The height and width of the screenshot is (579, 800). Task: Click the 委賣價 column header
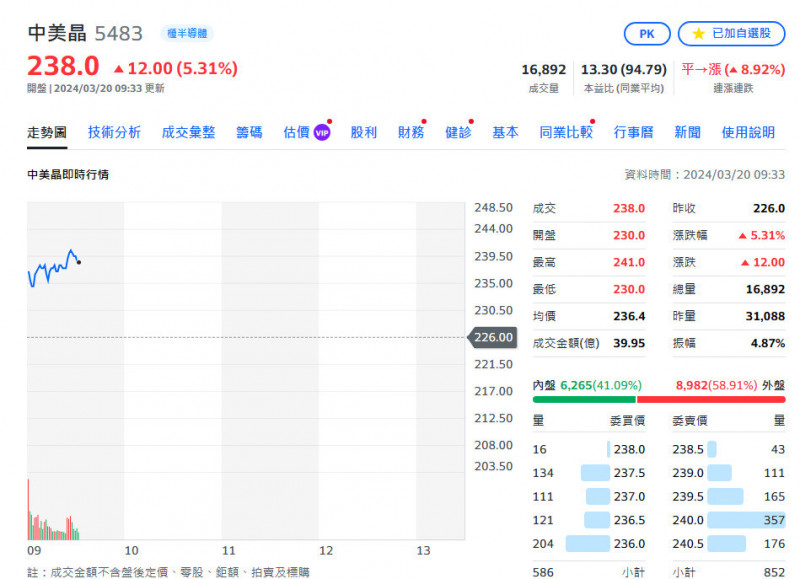tap(690, 421)
